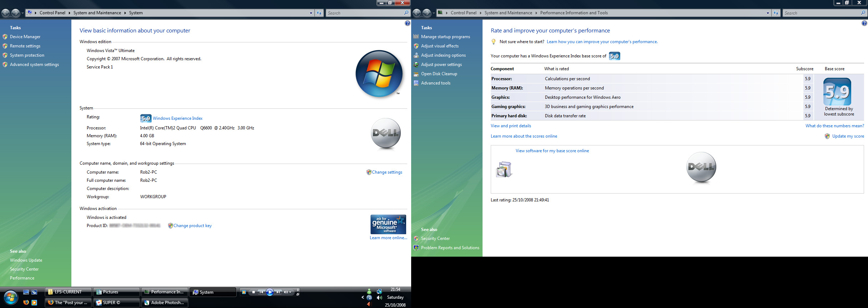Click View and print details
The height and width of the screenshot is (308, 868).
511,126
